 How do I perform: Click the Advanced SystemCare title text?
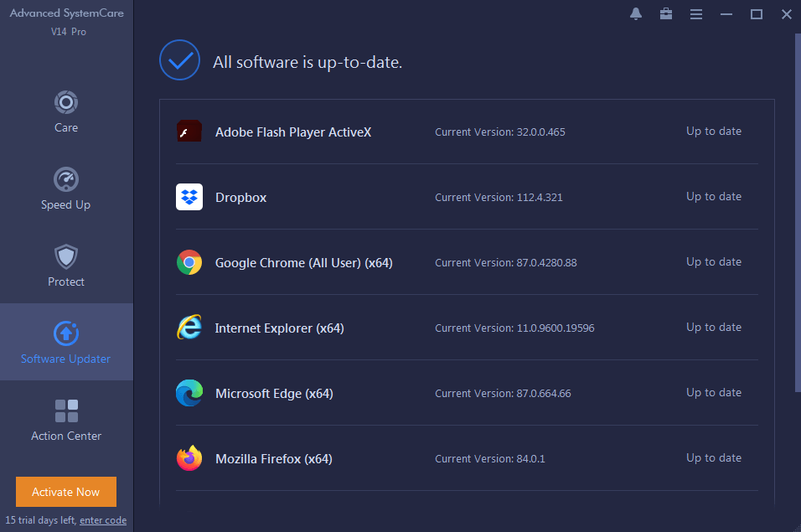coord(67,13)
